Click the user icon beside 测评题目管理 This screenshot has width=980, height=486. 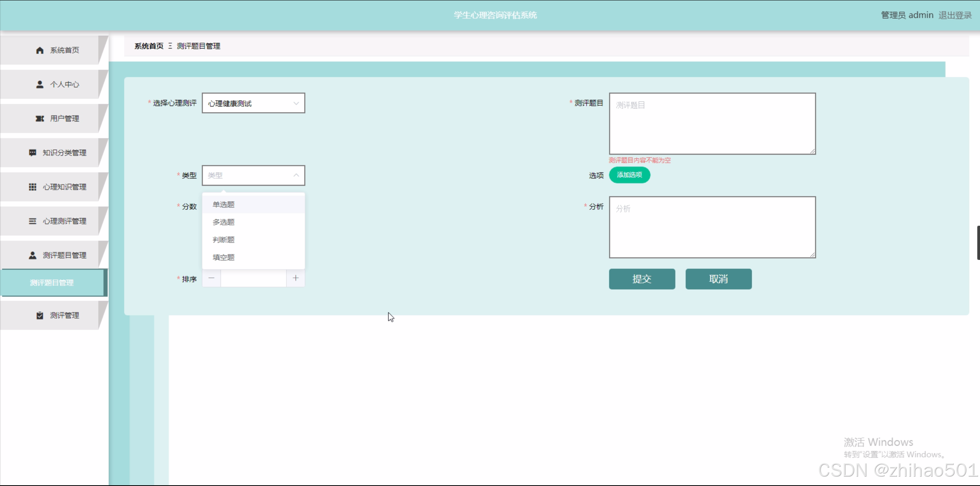tap(33, 255)
